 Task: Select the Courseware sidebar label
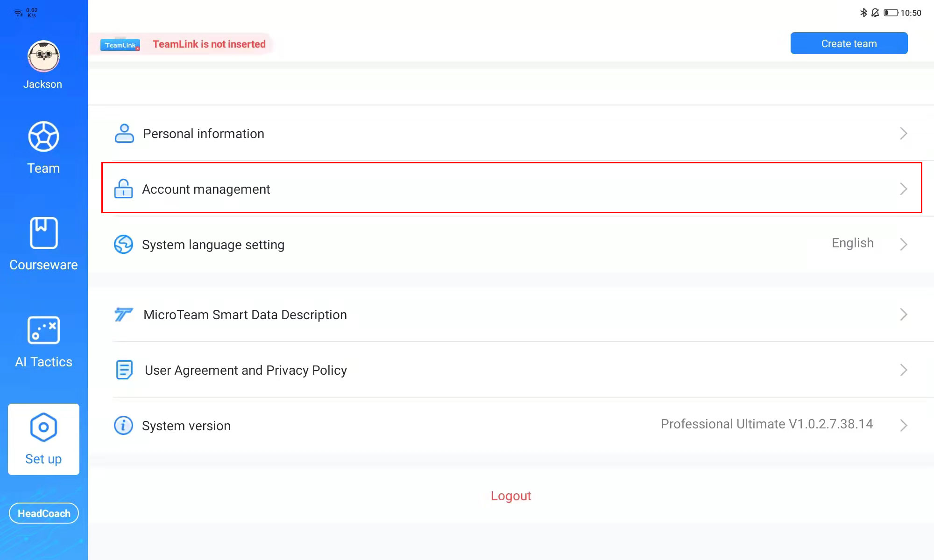(x=43, y=265)
